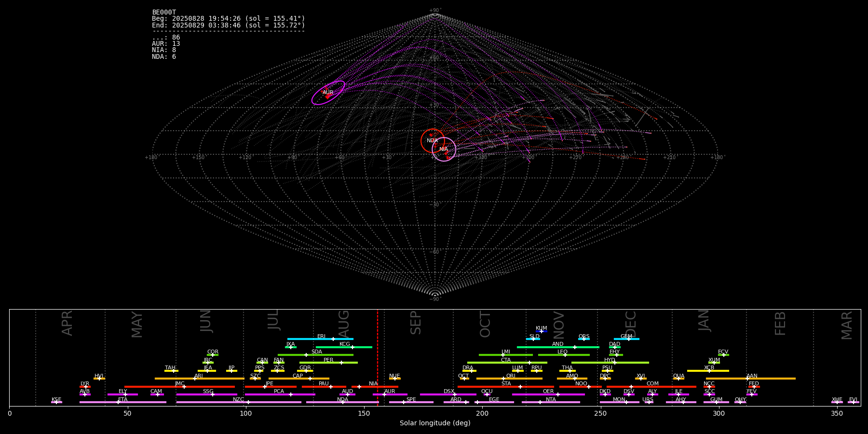Viewport: 868px width, 434px height.
Task: Click the +330 longitude label on sky map
Action: click(480, 158)
